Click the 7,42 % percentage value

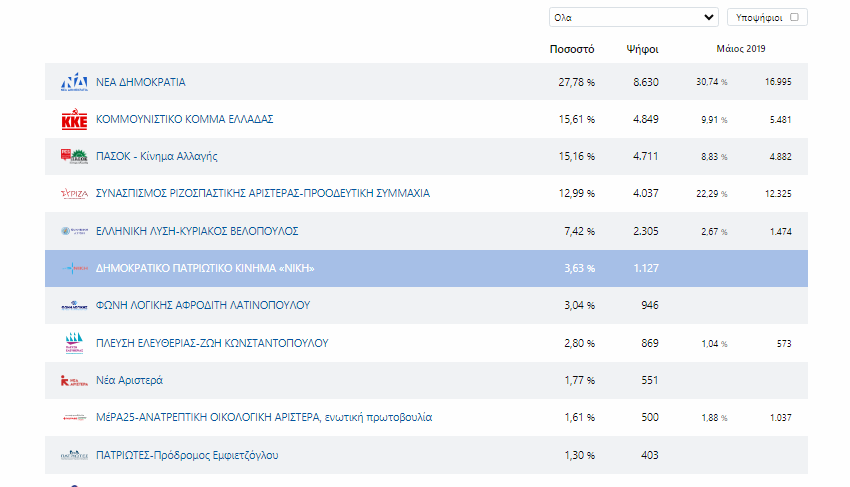click(579, 232)
